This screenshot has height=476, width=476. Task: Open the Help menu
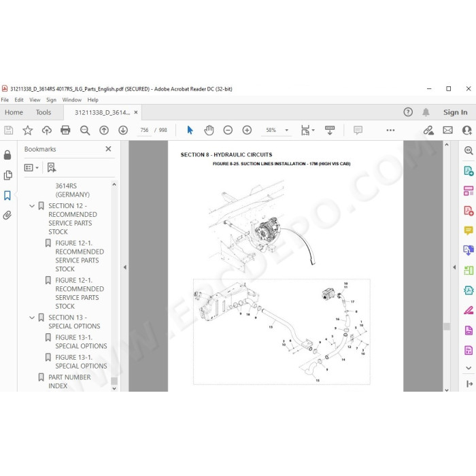[x=93, y=100]
